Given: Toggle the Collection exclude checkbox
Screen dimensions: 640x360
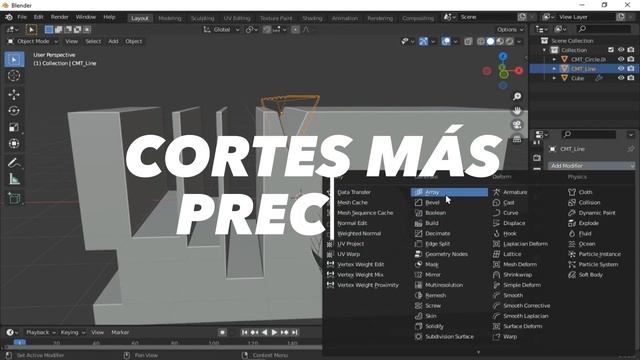Looking at the screenshot, I should (x=611, y=50).
